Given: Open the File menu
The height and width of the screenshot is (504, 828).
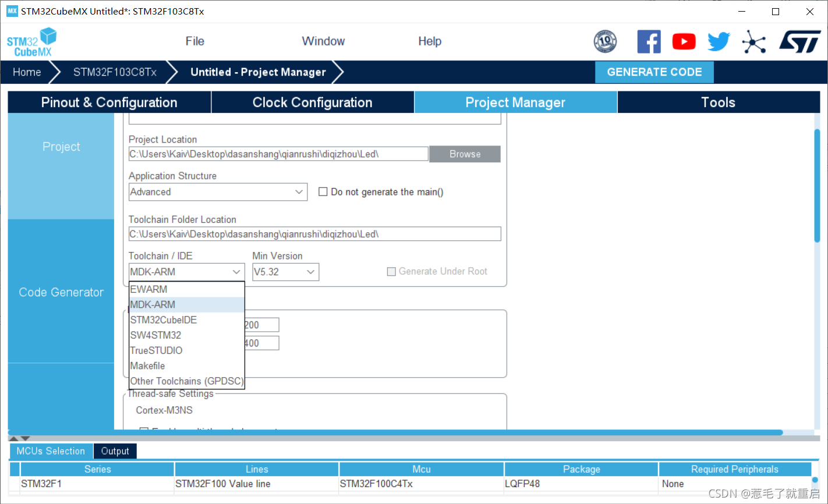Looking at the screenshot, I should click(x=194, y=41).
